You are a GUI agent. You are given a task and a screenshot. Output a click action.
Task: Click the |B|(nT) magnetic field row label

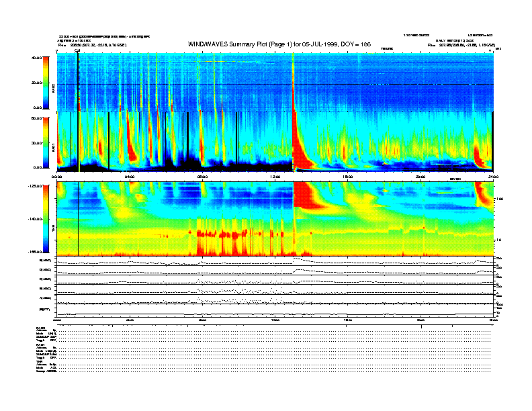[44, 310]
